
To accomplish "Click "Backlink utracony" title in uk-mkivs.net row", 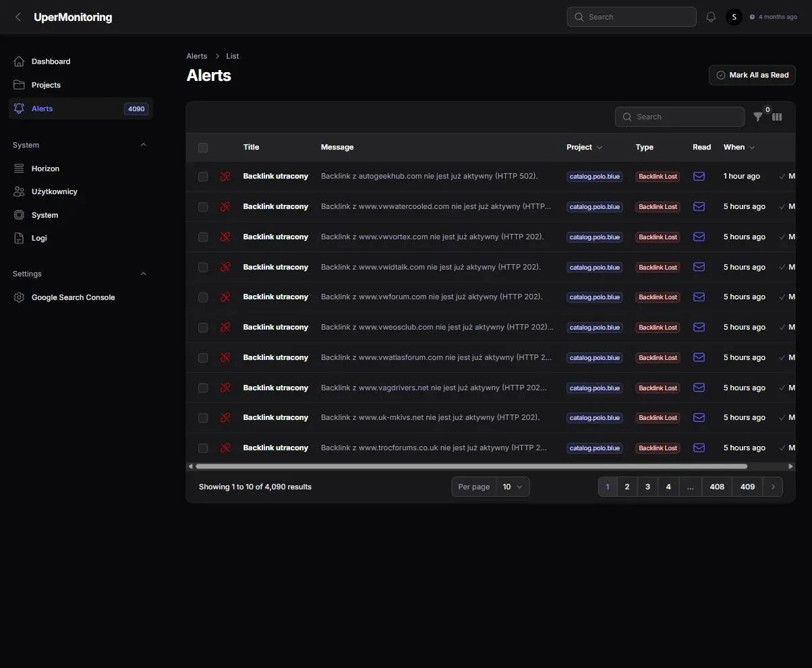I will pos(275,417).
